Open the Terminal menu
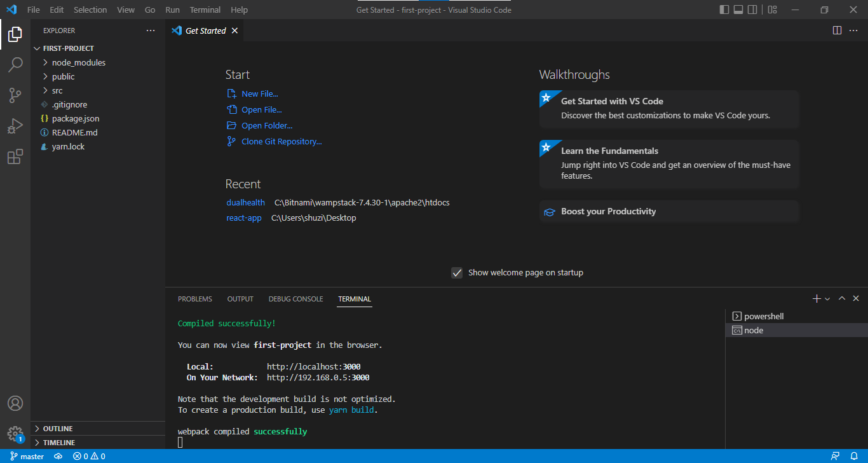The height and width of the screenshot is (463, 868). coord(205,10)
